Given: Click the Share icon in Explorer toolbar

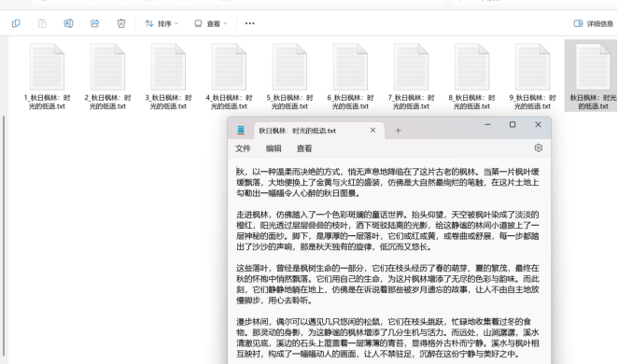Looking at the screenshot, I should coord(95,23).
